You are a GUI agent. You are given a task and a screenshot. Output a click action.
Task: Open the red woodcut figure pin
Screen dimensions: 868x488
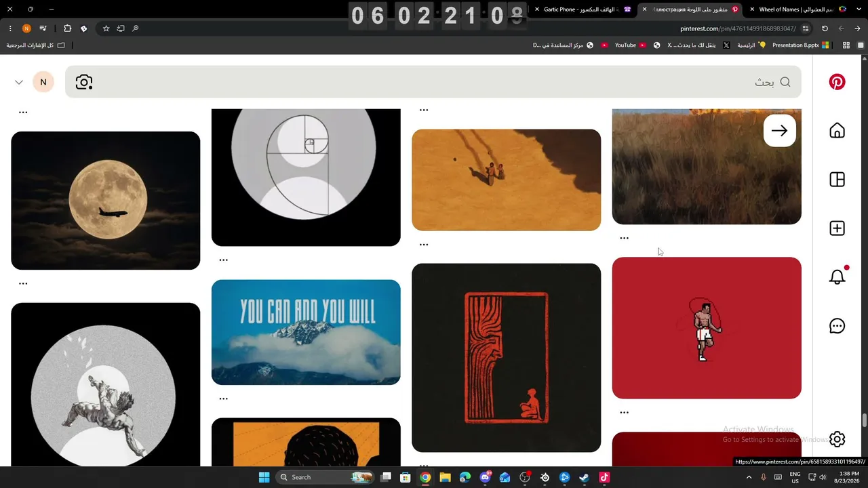(507, 358)
